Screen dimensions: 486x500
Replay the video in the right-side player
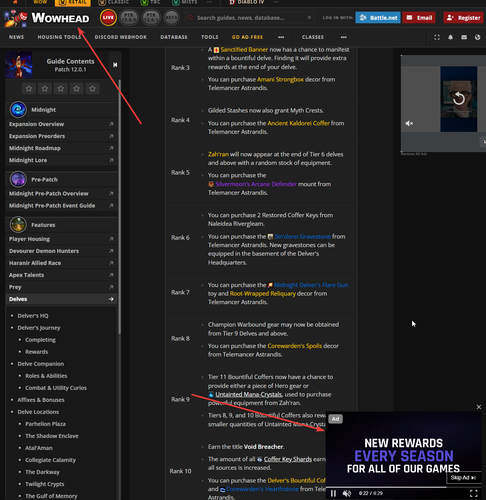pyautogui.click(x=459, y=98)
